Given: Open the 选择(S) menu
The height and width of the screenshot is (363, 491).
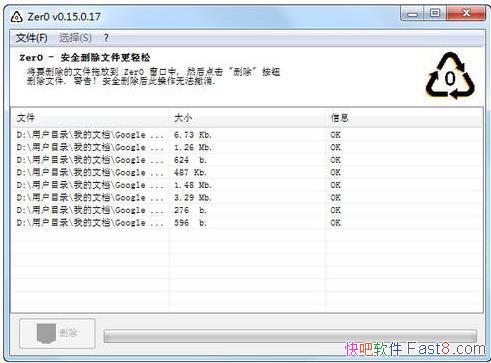Looking at the screenshot, I should tap(75, 38).
